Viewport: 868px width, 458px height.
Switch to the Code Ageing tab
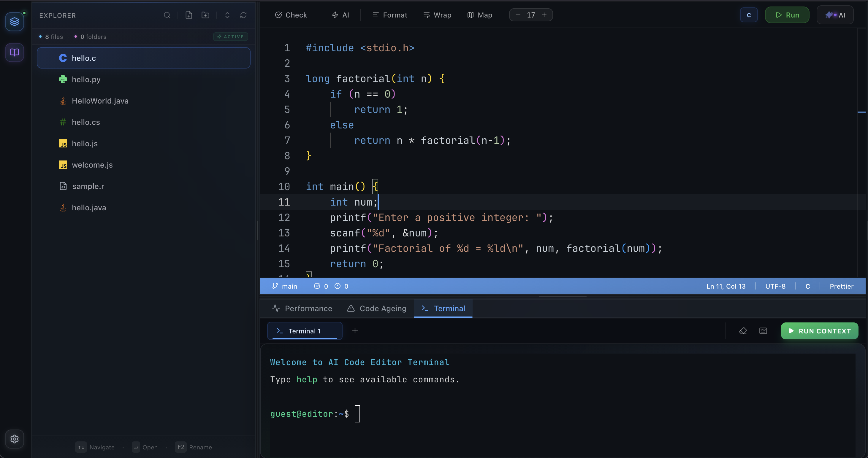click(x=376, y=308)
